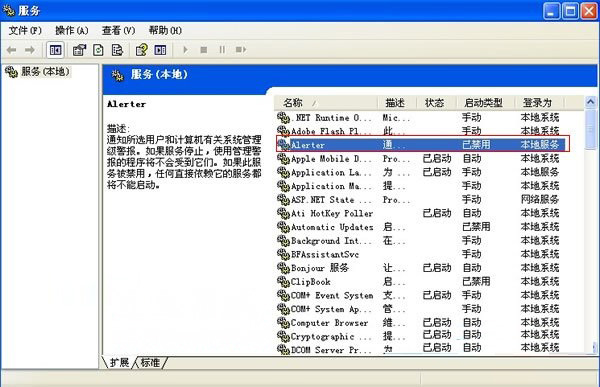Click 已禁用 in ClipBook row
Viewport: 600px width, 387px height.
pos(476,282)
